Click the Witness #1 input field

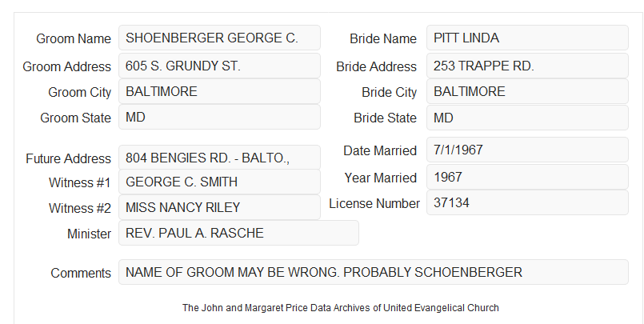[219, 182]
